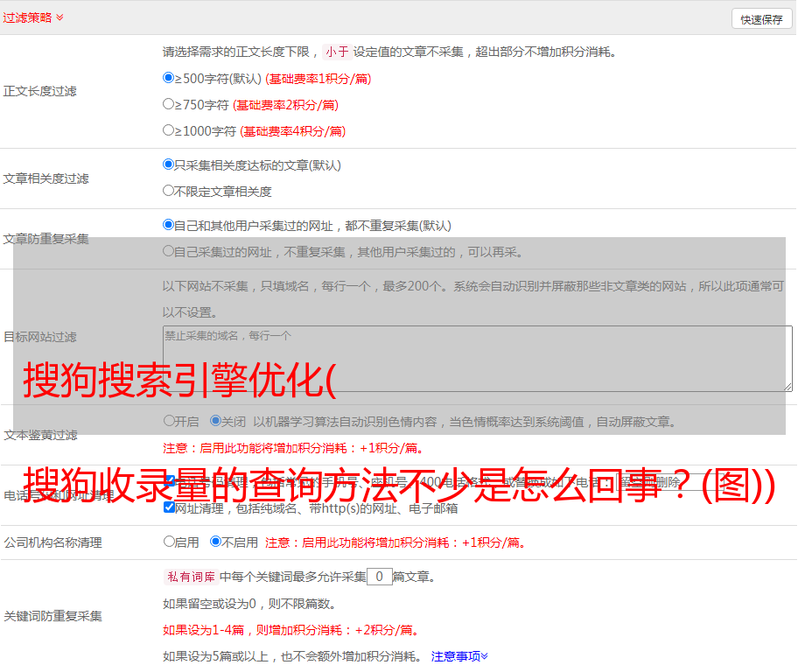
Task: Turn on 开启 for 文本鉴黄过滤
Action: point(169,421)
